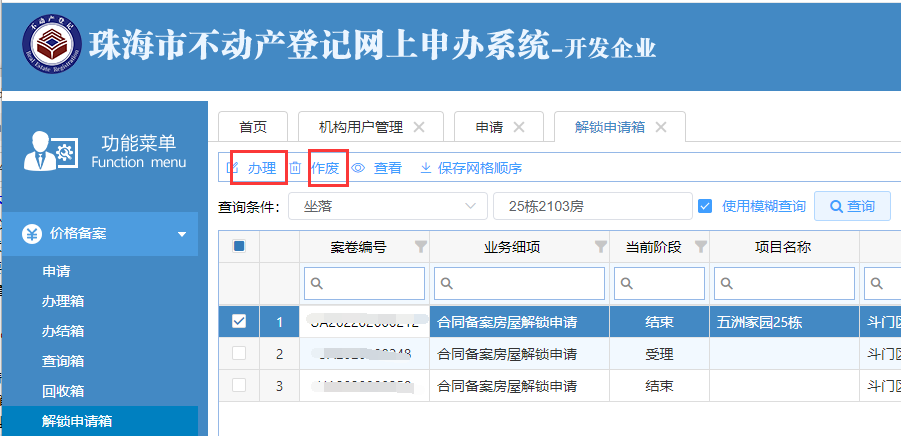Click the 查询 search button
This screenshot has width=901, height=436.
coord(852,206)
